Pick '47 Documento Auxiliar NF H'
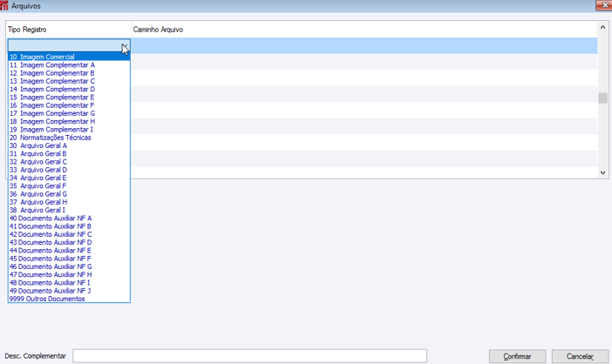 pyautogui.click(x=69, y=275)
